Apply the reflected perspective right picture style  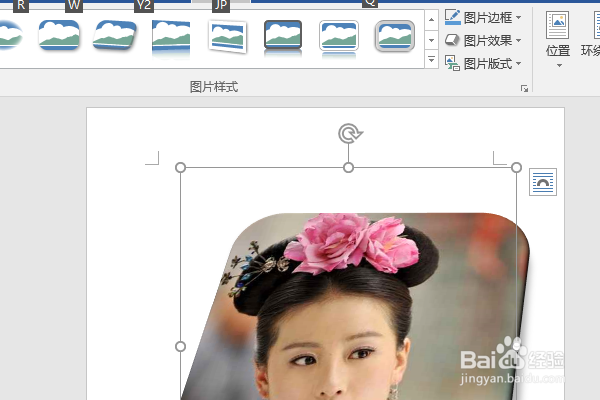tap(171, 38)
